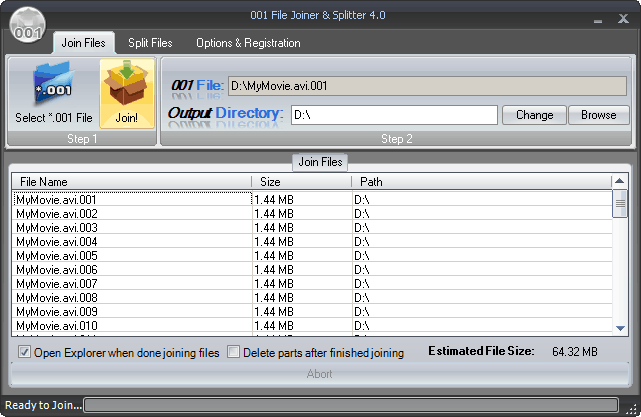This screenshot has height=417, width=641.
Task: Click the Ready to Join... status text
Action: click(43, 405)
